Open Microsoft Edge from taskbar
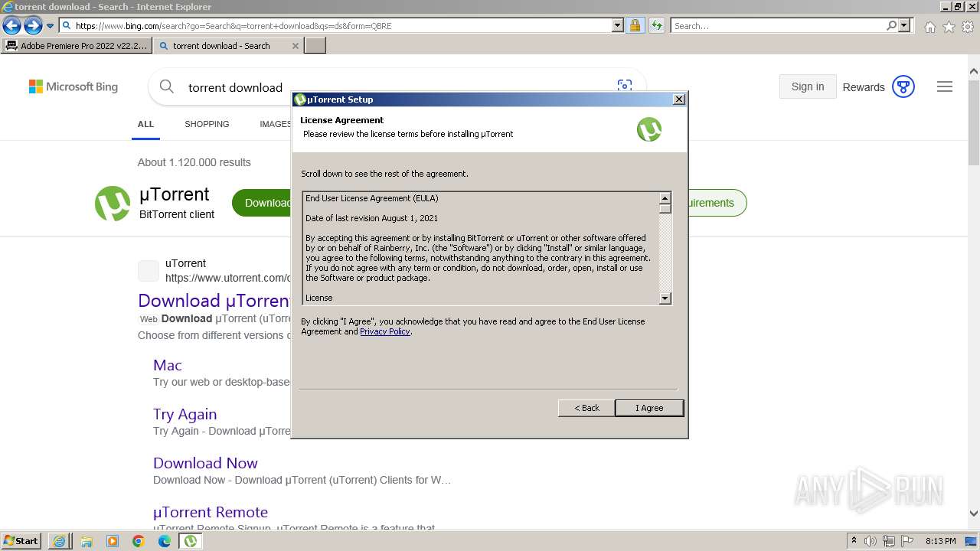Screen dimensions: 980x551 pyautogui.click(x=165, y=541)
